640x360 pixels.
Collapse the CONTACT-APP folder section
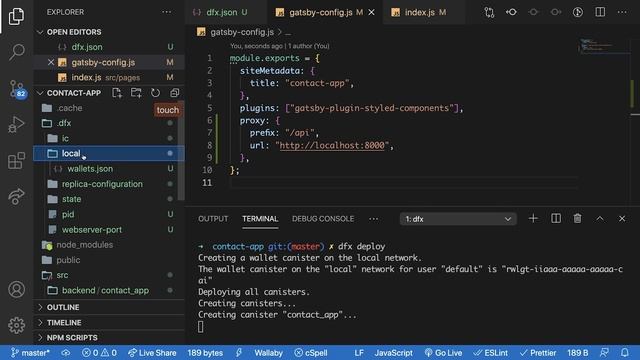pyautogui.click(x=73, y=93)
